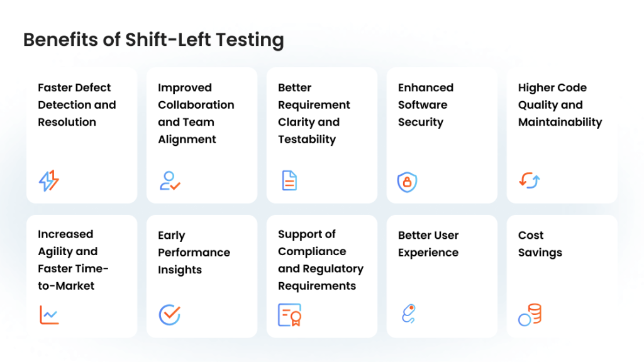Click the document requirement clarity icon

pyautogui.click(x=289, y=180)
